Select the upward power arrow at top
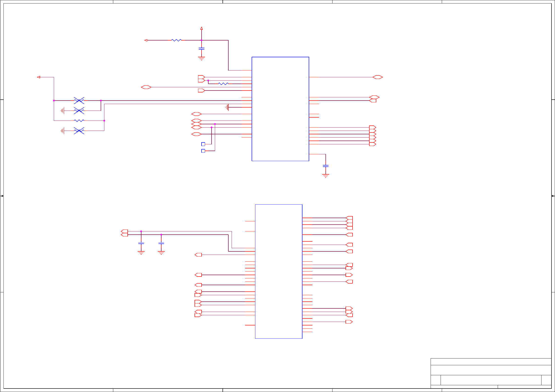Viewport: 555px width, 392px height. 201,28
